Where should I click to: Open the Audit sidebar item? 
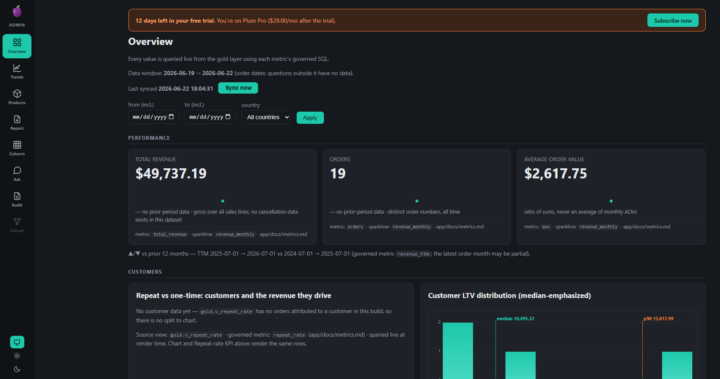17,200
